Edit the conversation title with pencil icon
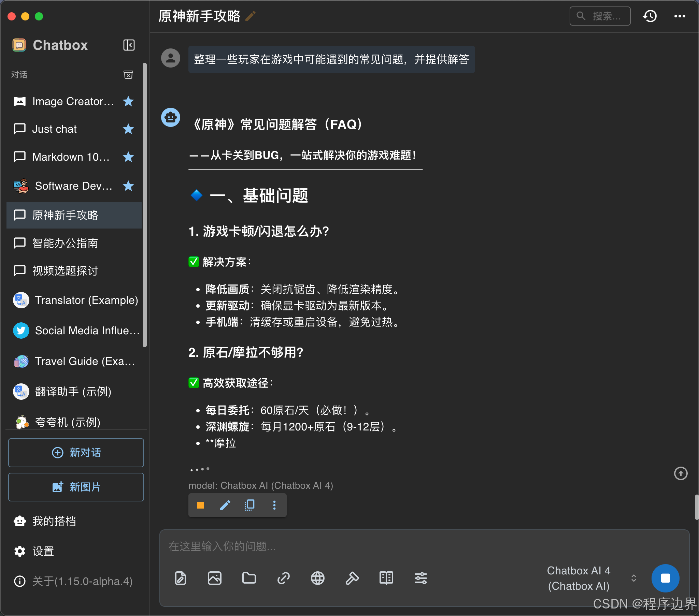 click(x=251, y=16)
